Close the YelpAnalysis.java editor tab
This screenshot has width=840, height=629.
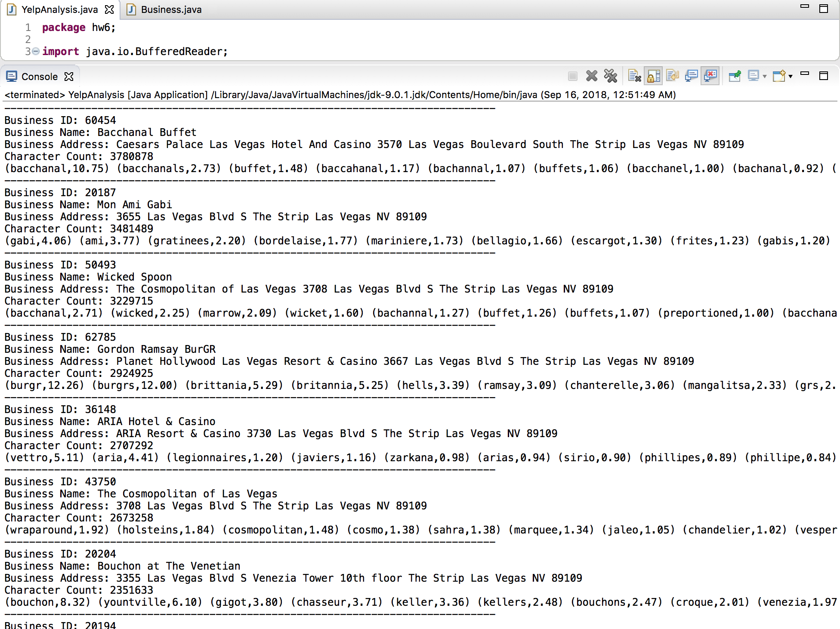[x=110, y=9]
